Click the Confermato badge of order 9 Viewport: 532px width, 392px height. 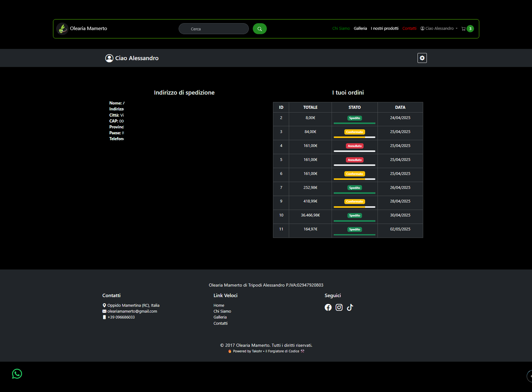(354, 201)
